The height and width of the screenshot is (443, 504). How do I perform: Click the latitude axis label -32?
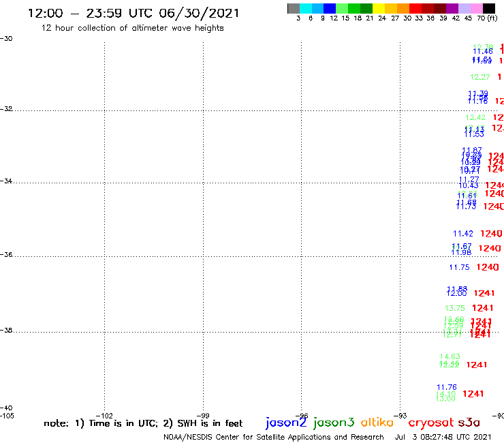tap(6, 109)
